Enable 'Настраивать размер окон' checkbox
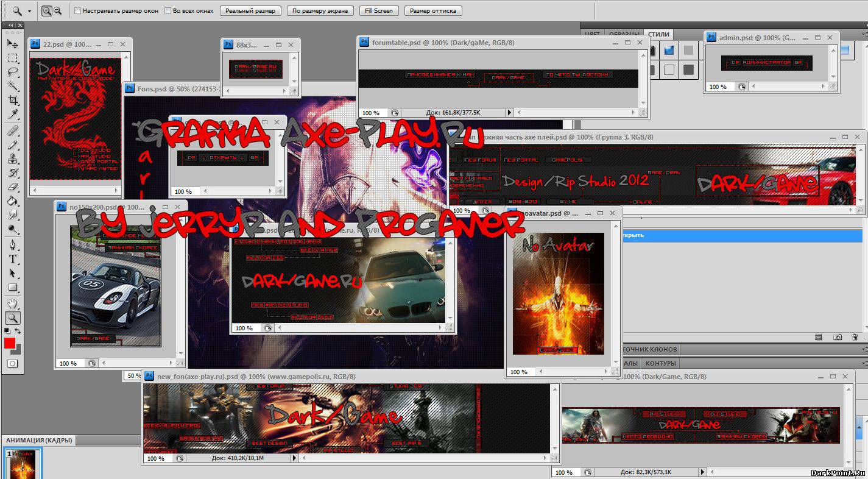868x479 pixels. click(x=77, y=11)
